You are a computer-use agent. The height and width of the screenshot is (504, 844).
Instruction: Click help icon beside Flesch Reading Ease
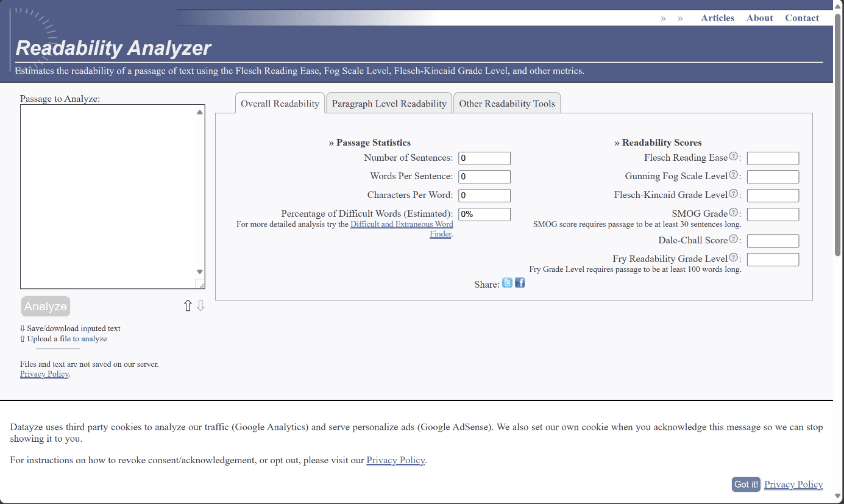734,157
